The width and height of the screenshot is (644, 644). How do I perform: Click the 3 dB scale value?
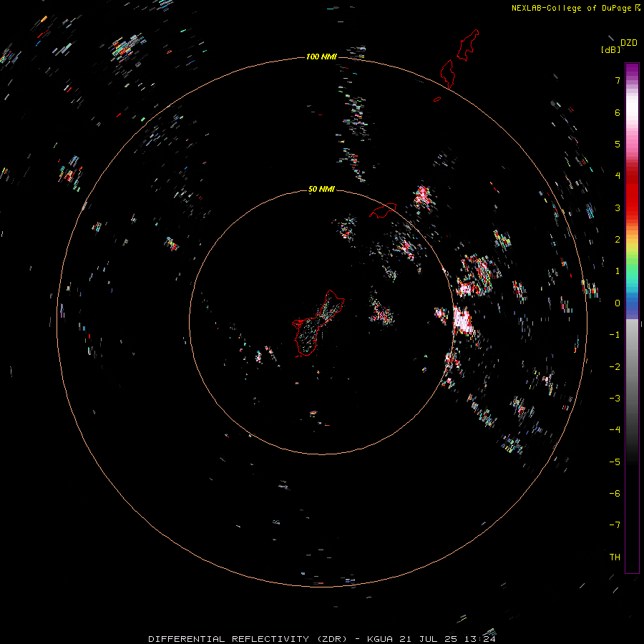[618, 208]
